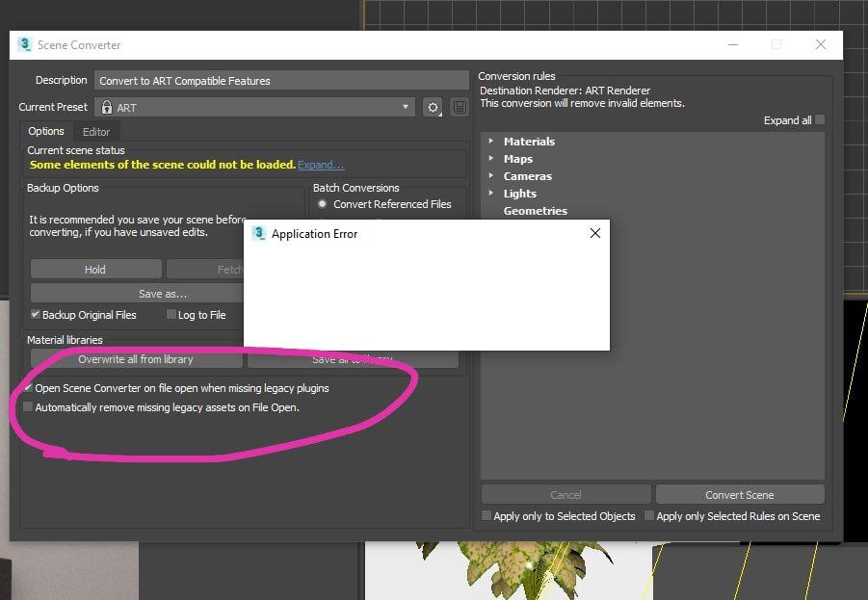
Task: Enable Apply only to Selected Objects
Action: pos(487,516)
